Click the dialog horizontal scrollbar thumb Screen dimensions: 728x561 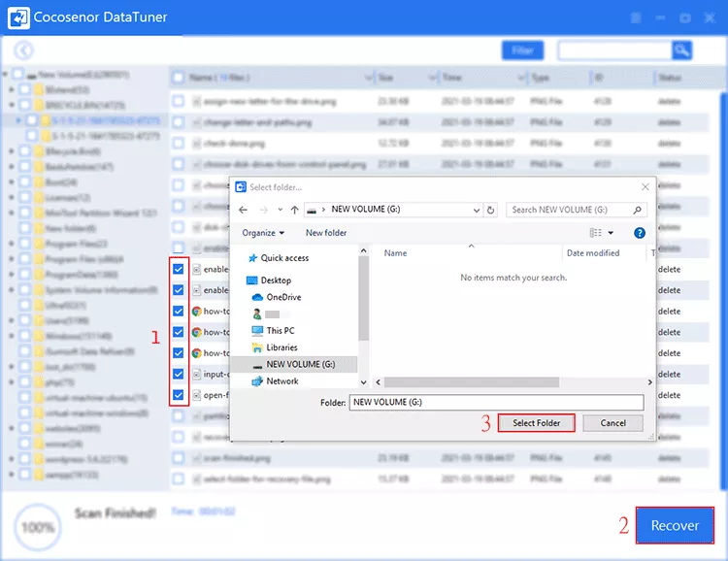[472, 382]
